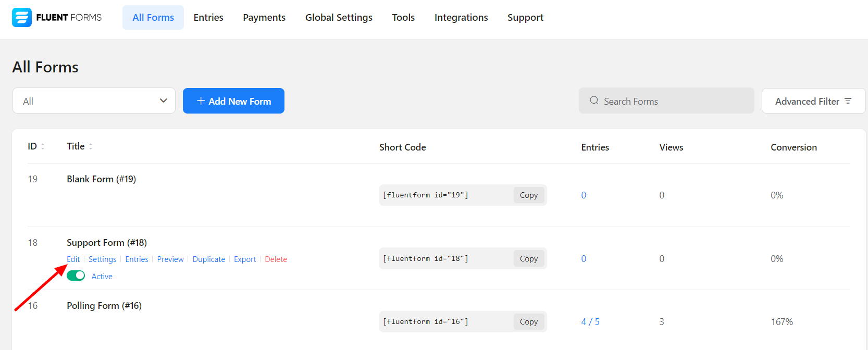Image resolution: width=868 pixels, height=350 pixels.
Task: Open the Advanced Filter panel
Action: click(813, 101)
